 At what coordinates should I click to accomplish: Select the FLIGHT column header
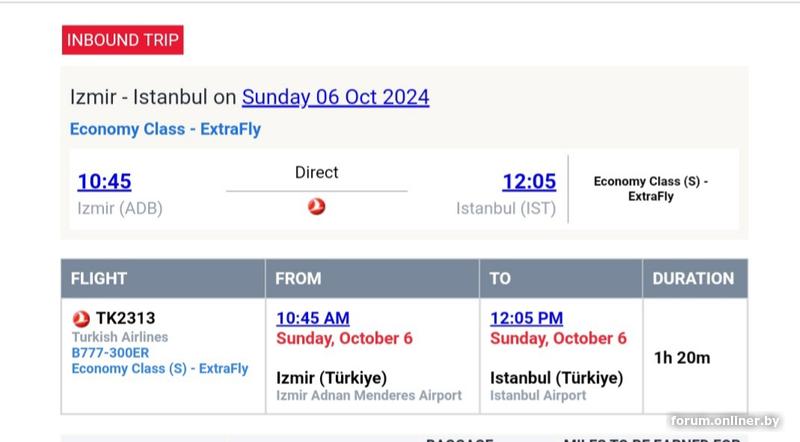(99, 278)
